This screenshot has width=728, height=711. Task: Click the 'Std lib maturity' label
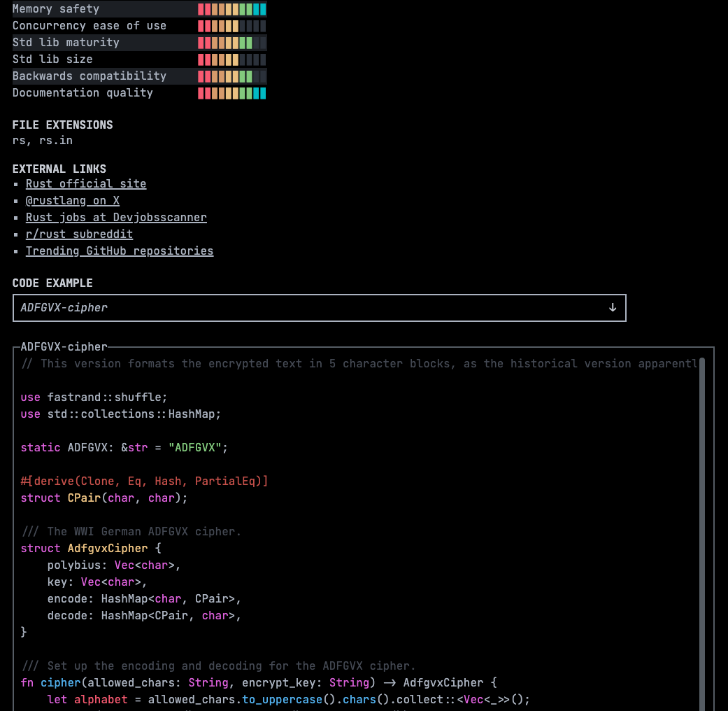(66, 42)
